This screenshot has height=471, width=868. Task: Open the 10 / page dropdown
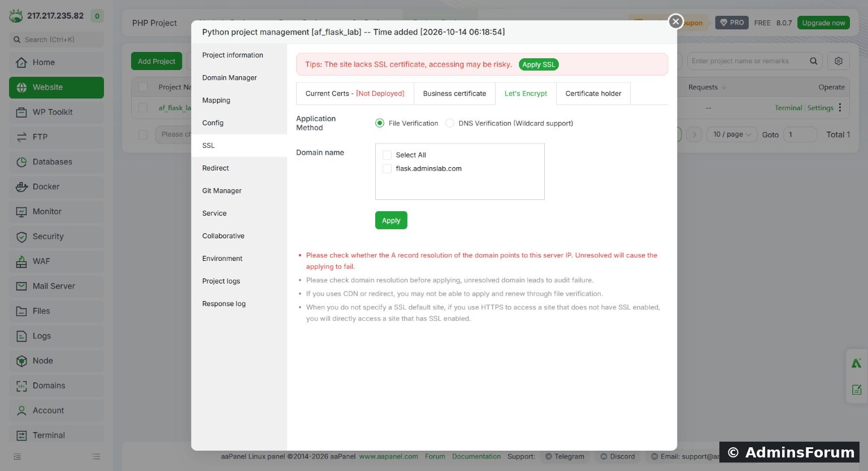coord(732,134)
